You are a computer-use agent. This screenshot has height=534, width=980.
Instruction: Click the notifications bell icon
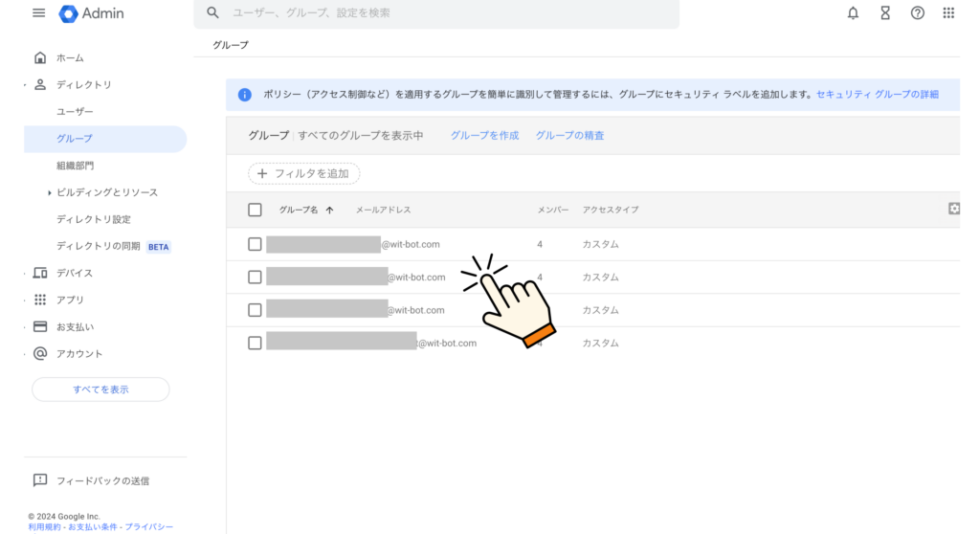coord(853,13)
